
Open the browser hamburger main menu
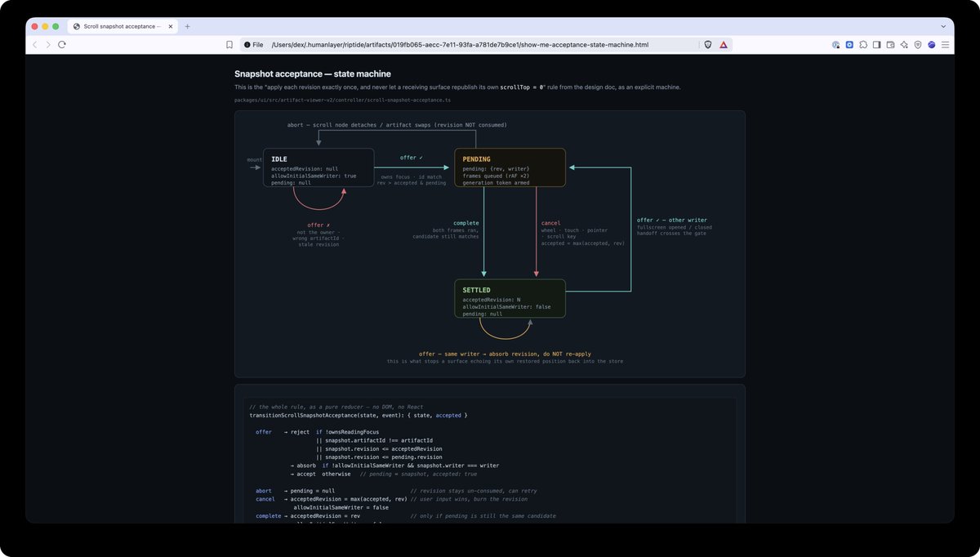point(946,44)
